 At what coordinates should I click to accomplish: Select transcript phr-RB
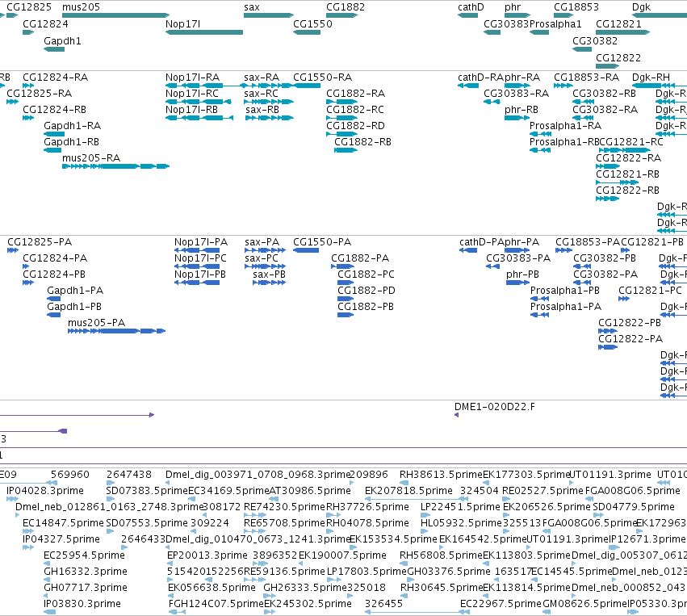(522, 110)
